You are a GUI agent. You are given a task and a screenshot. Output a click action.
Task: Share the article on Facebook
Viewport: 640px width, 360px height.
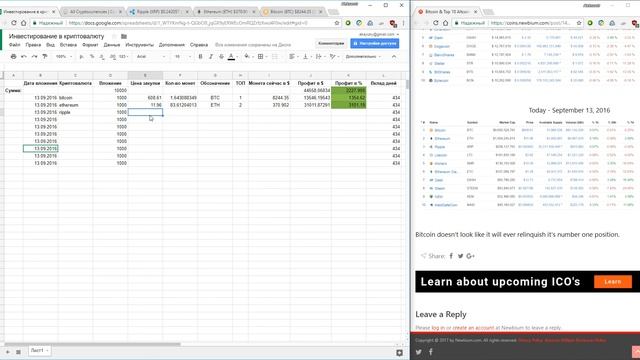click(451, 256)
